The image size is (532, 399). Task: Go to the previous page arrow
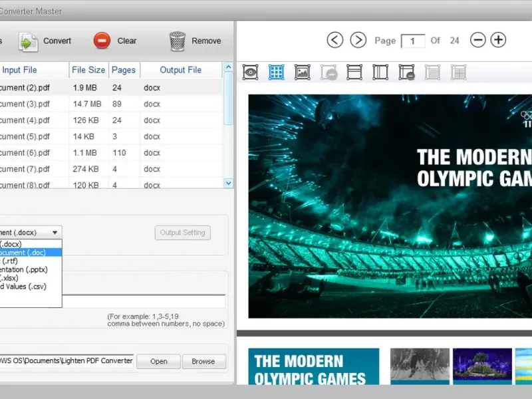coord(335,40)
